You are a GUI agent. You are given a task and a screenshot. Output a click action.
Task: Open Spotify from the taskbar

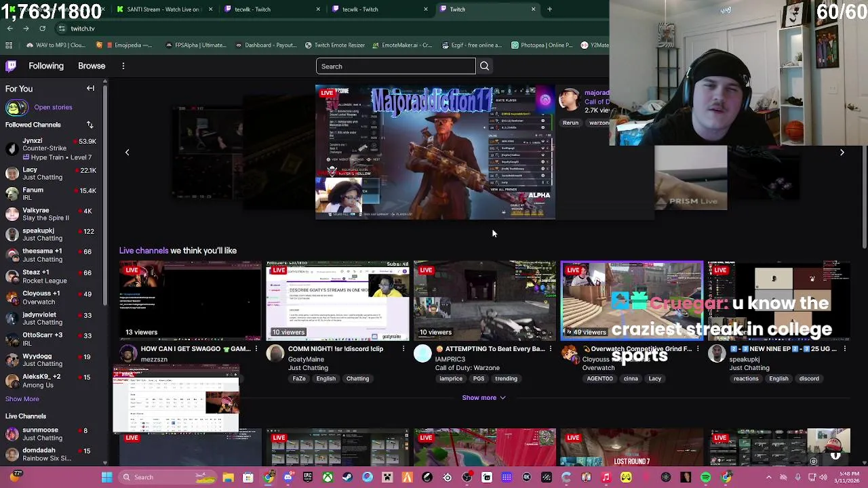pyautogui.click(x=705, y=477)
